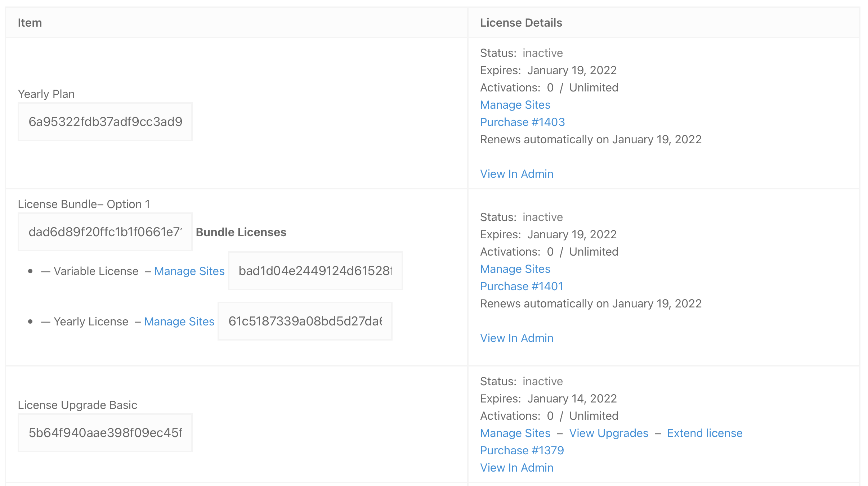Open Manage Sites beside Variable License

189,271
